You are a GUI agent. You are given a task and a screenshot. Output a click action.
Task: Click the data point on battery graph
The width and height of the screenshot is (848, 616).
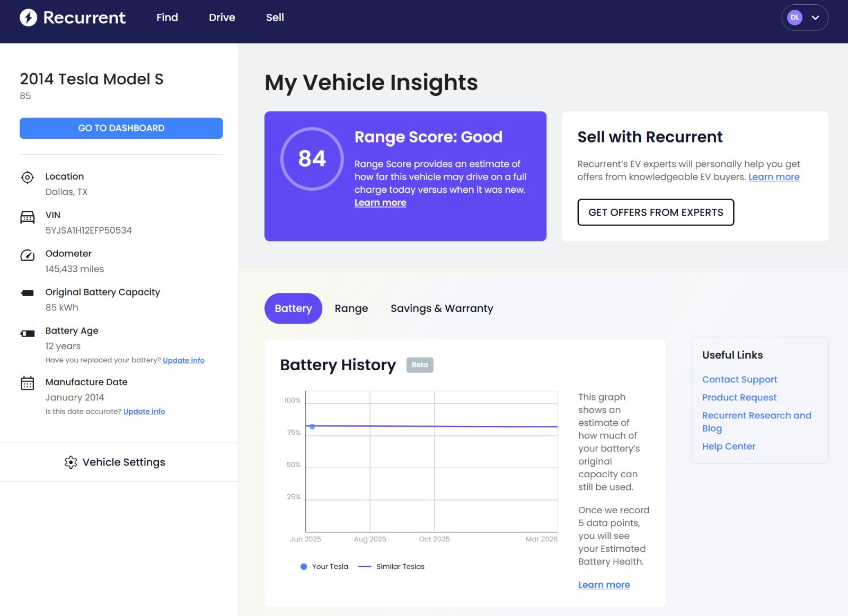pyautogui.click(x=312, y=426)
